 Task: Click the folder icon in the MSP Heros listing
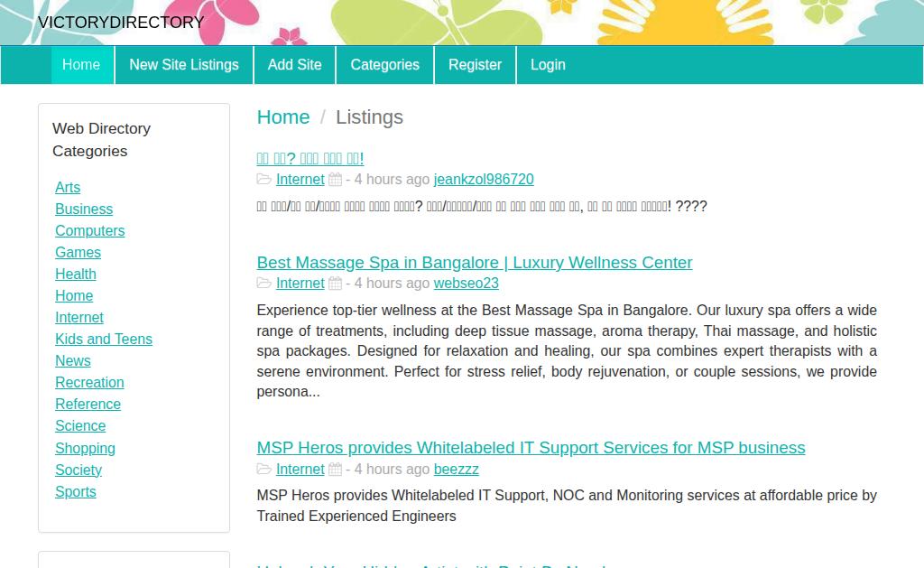point(264,469)
